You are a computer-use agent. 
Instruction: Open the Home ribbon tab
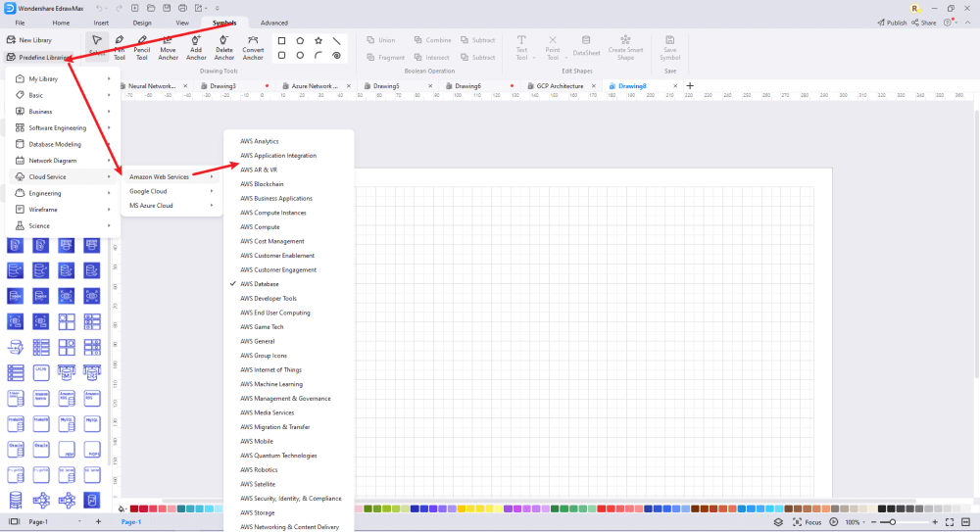(x=61, y=23)
